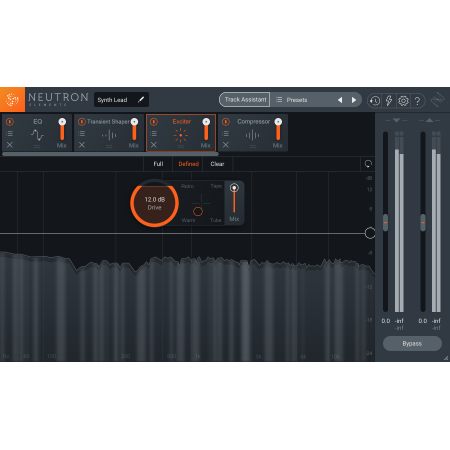450x450 pixels.
Task: Remove the EQ module
Action: [x=10, y=145]
